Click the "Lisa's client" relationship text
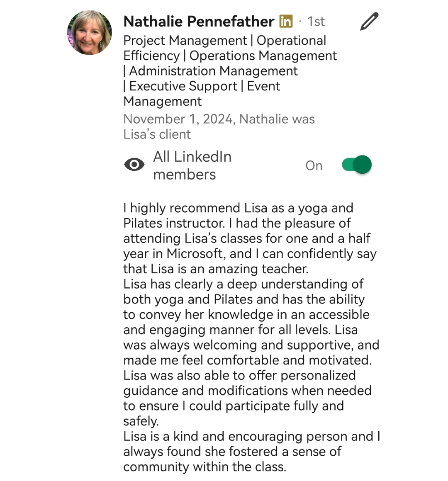Screen dimensions: 448x481 (157, 134)
